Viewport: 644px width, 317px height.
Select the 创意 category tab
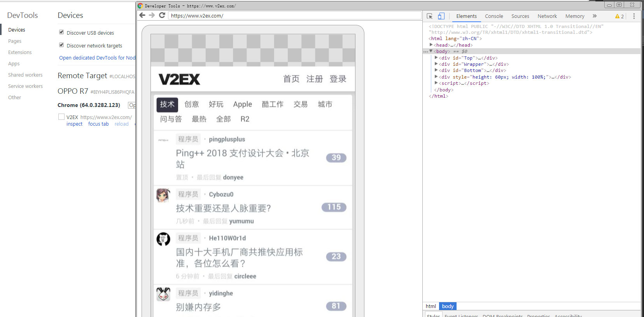(192, 104)
